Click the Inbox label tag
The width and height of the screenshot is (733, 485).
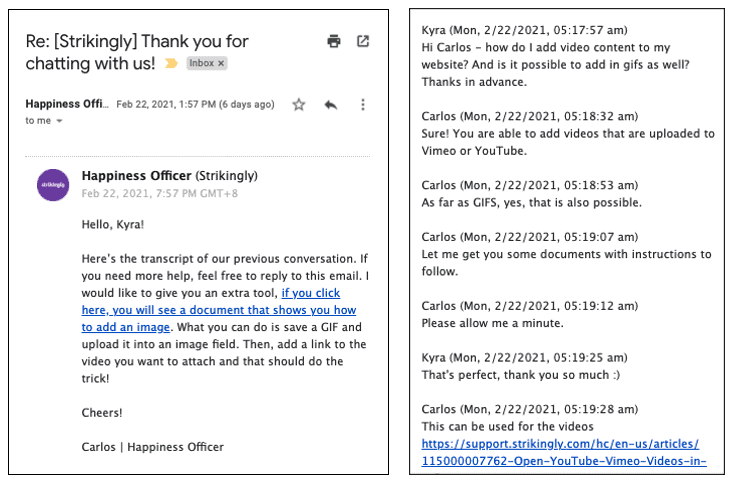pos(201,63)
